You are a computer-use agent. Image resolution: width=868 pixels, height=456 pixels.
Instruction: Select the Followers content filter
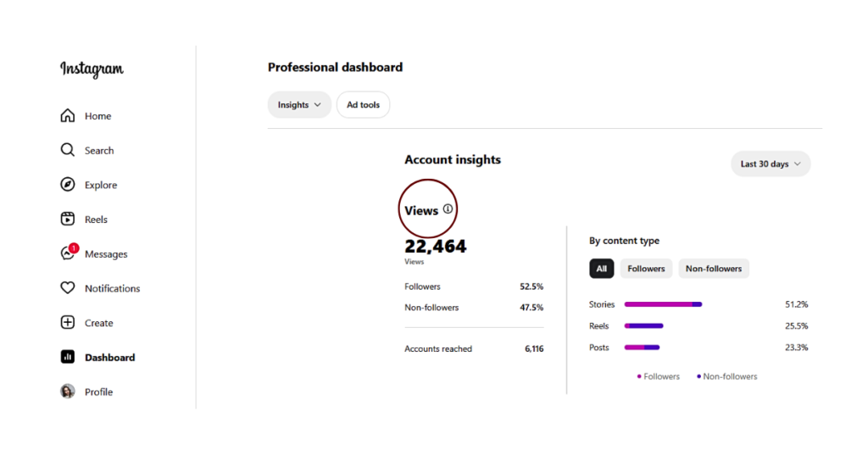646,269
